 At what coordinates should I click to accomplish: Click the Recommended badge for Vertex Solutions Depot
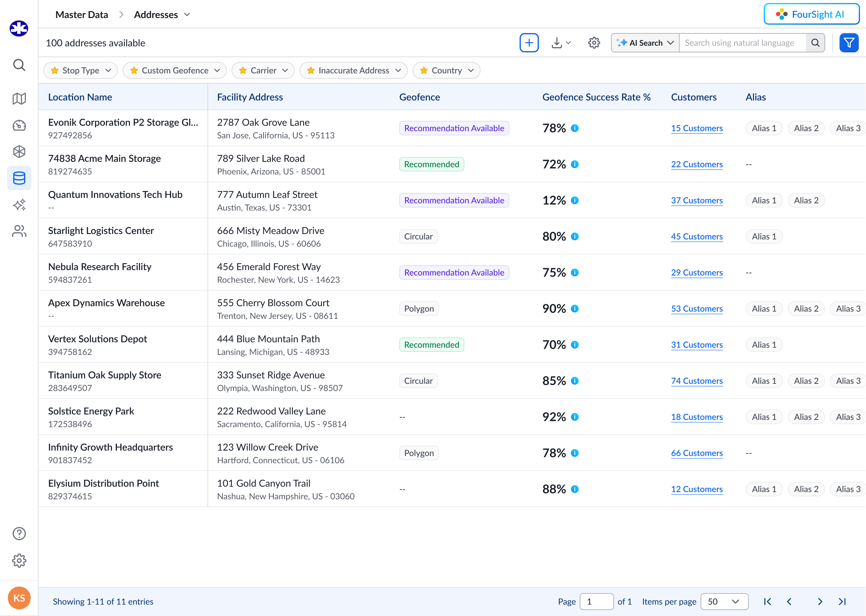point(431,345)
